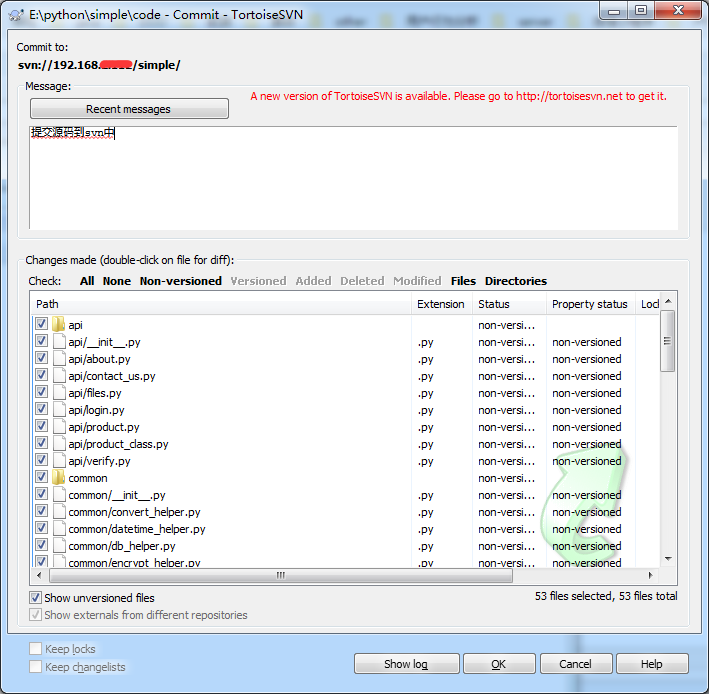Uncheck the api/about.py checkbox
The image size is (709, 694).
click(x=41, y=358)
